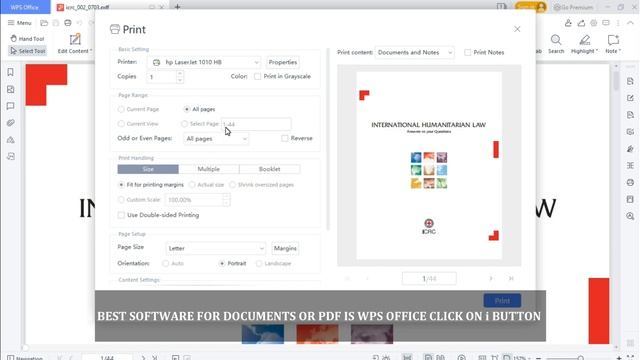Switch to the WPS Office home tab
Image resolution: width=640 pixels, height=360 pixels.
coord(25,7)
